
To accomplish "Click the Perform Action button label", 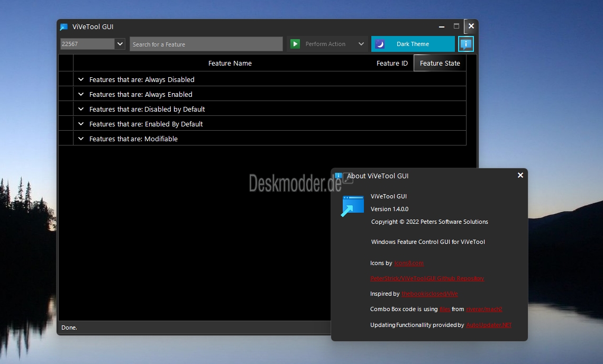I will tap(325, 44).
